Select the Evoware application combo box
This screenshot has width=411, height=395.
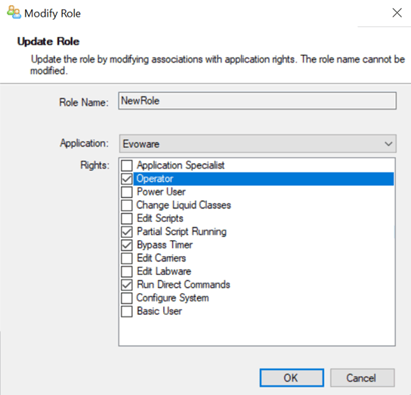pyautogui.click(x=258, y=144)
